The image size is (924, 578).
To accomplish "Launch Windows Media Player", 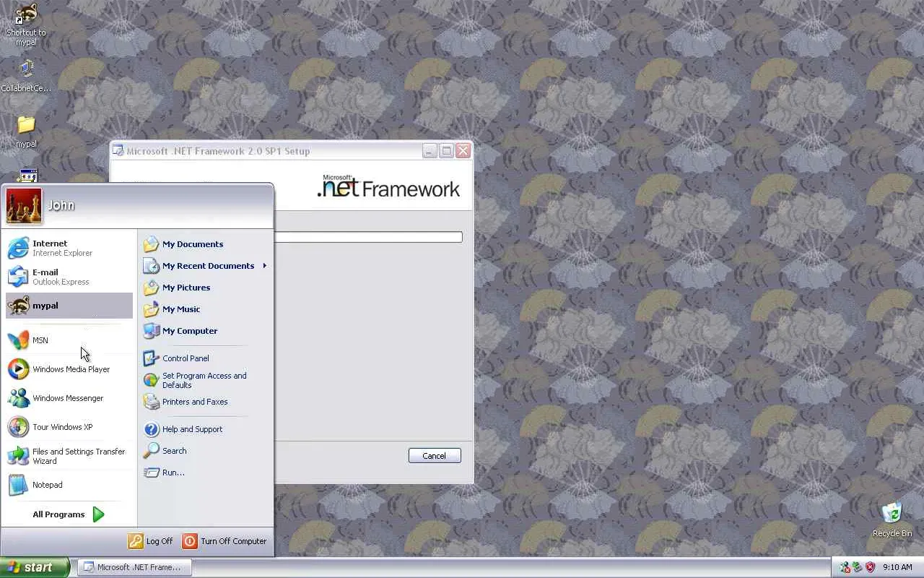I will (69, 369).
